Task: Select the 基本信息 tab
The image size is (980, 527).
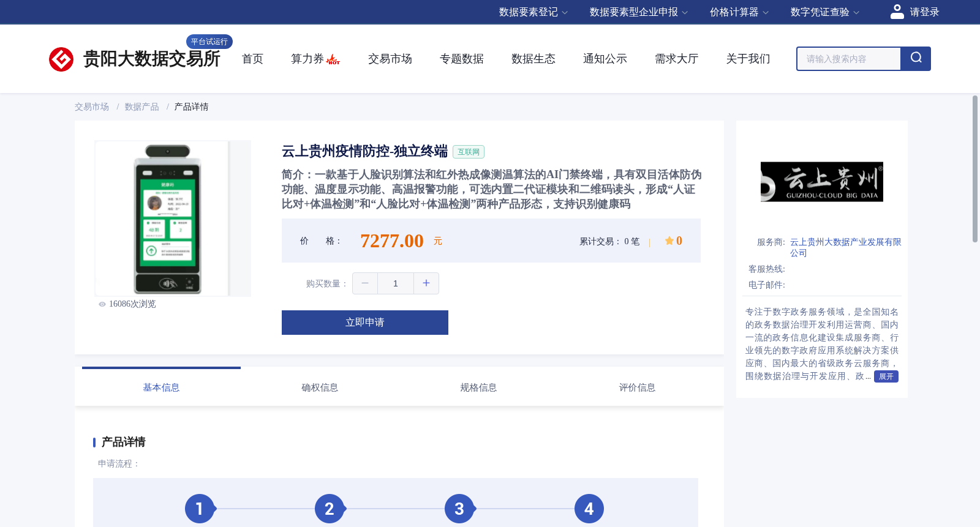Action: 161,387
